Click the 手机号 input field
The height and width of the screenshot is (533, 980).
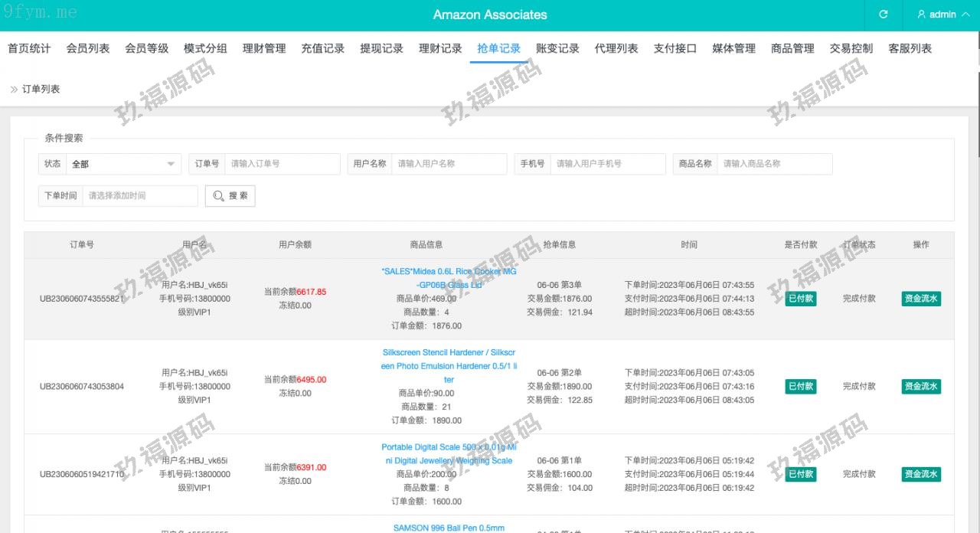[607, 164]
